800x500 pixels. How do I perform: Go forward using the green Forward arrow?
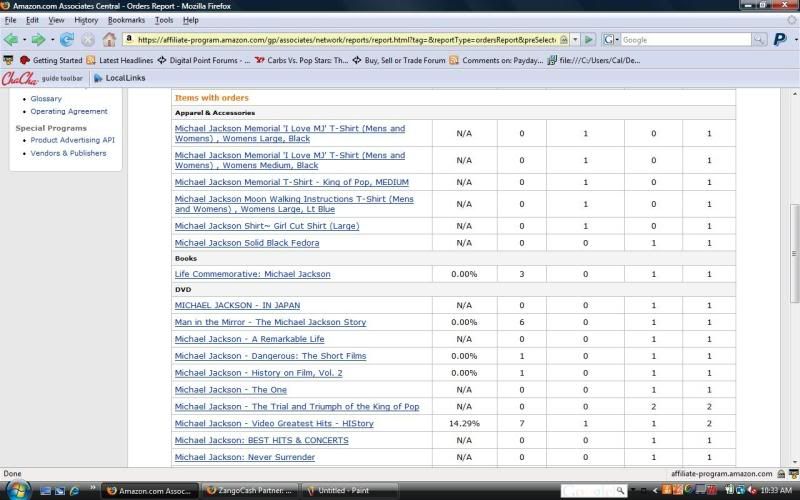pos(38,39)
